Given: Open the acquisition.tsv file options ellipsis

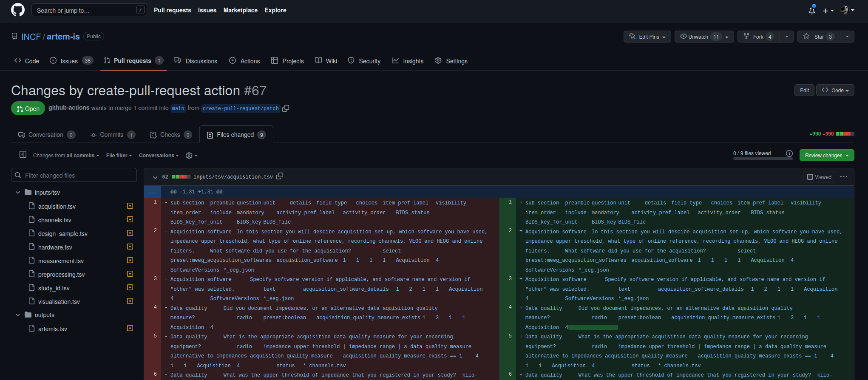Looking at the screenshot, I should [x=844, y=177].
